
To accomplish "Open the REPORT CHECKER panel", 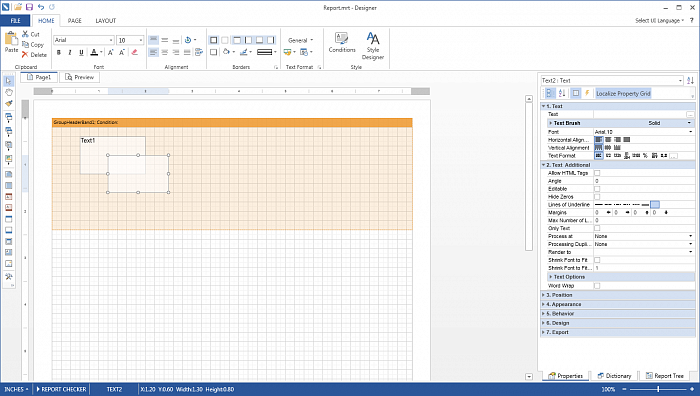I will [61, 389].
